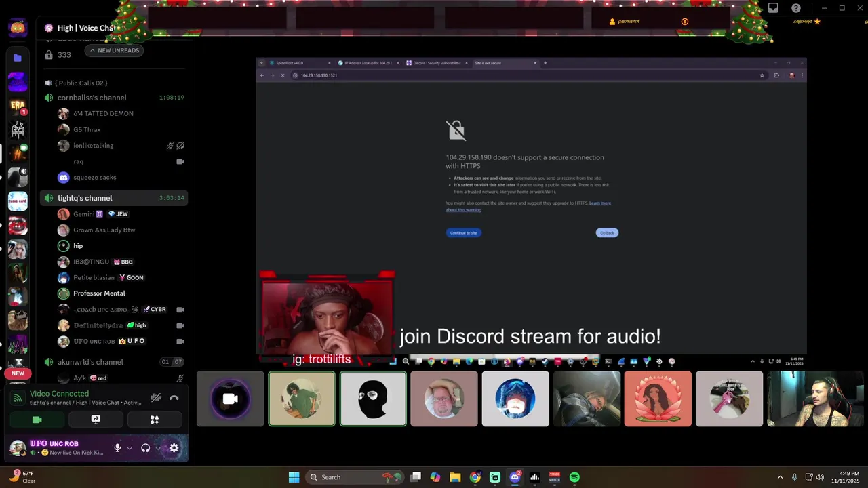Select the Site is not secure tab
Viewport: 868px width, 488px height.
505,63
